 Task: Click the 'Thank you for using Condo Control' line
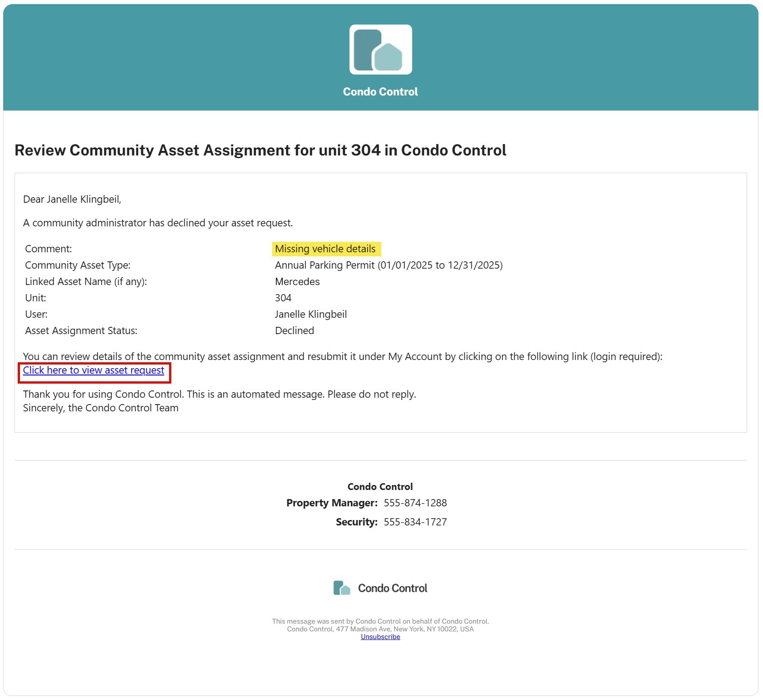click(219, 395)
